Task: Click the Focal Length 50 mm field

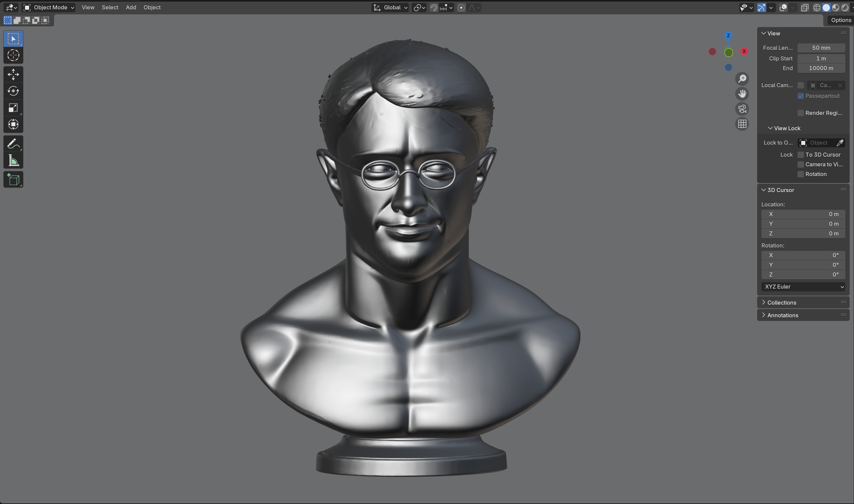Action: (x=821, y=48)
